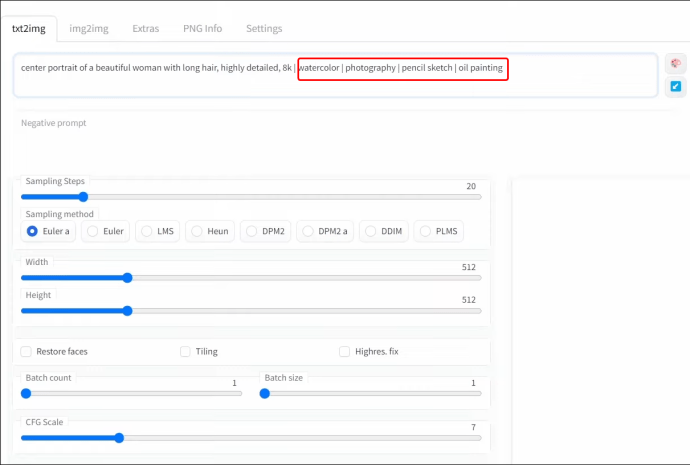Screen dimensions: 690x465
Task: Click the artist palette icon button
Action: click(676, 64)
